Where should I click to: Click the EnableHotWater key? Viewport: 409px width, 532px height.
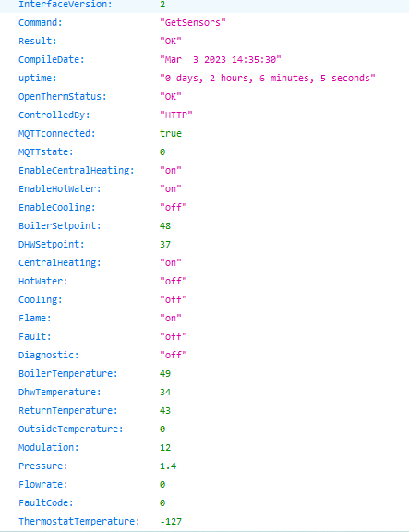pyautogui.click(x=60, y=188)
